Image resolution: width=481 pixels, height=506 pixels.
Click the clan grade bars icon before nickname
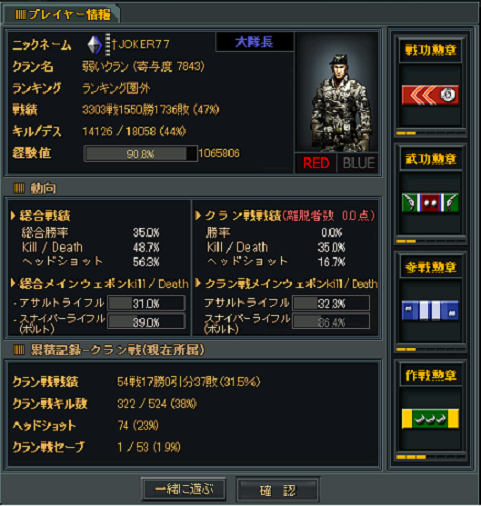[108, 45]
